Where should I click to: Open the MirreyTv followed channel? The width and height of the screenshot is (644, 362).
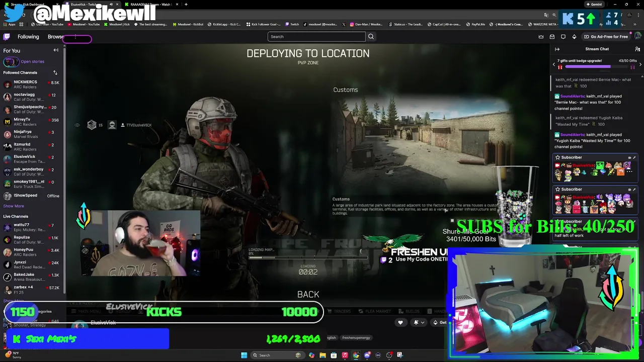click(x=31, y=122)
